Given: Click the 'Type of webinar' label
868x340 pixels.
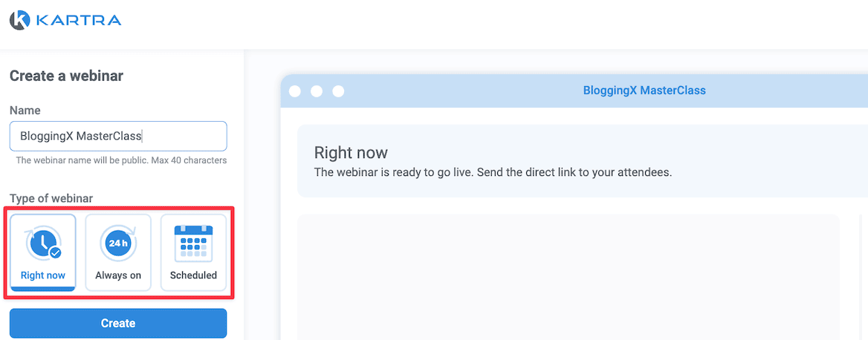Looking at the screenshot, I should tap(51, 198).
